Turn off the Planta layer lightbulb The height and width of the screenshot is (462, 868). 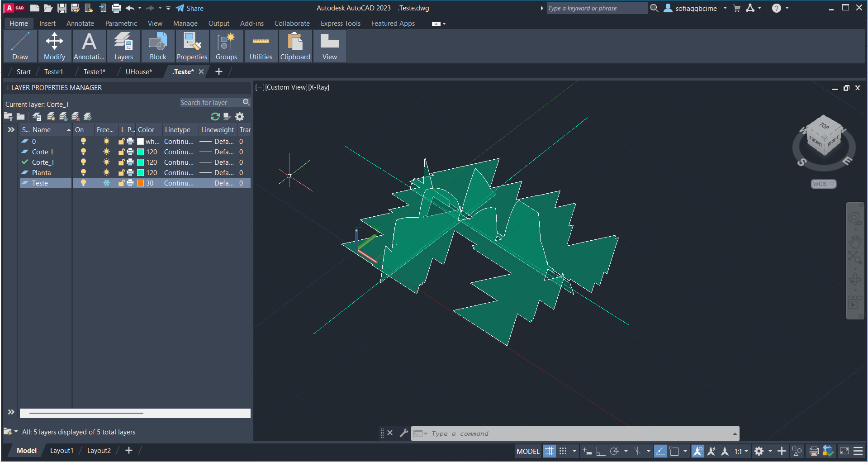pos(83,172)
